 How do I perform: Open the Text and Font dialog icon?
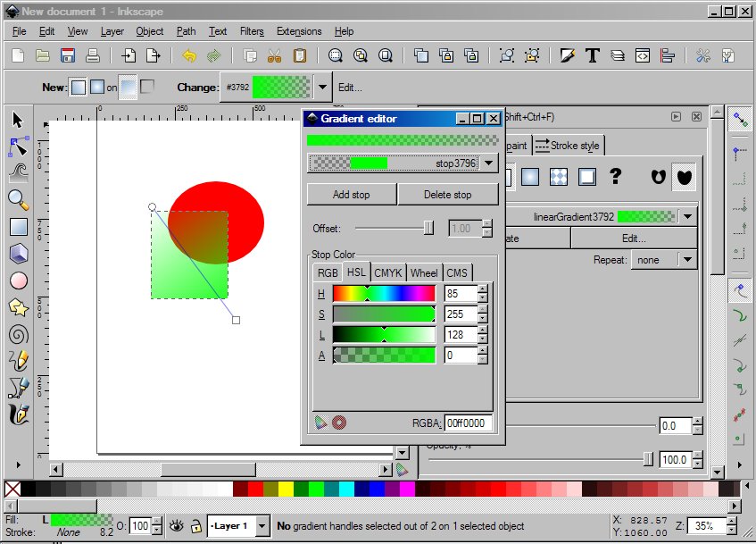pyautogui.click(x=592, y=55)
